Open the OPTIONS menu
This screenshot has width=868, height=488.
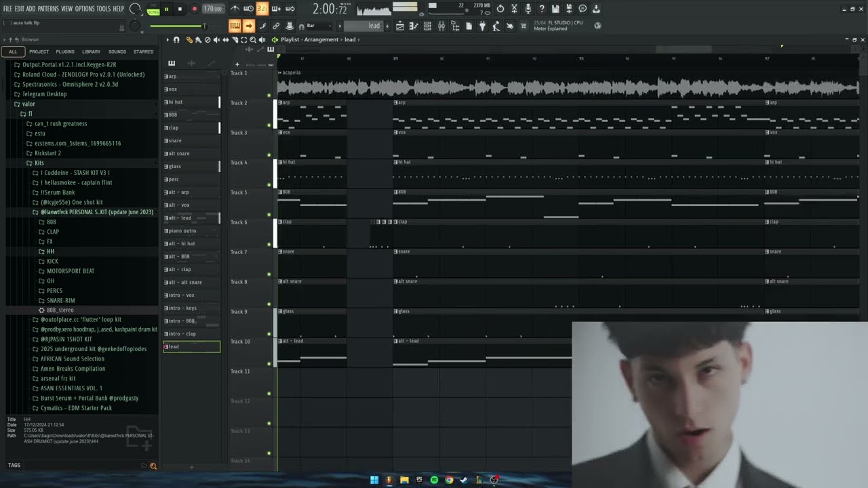pos(85,9)
